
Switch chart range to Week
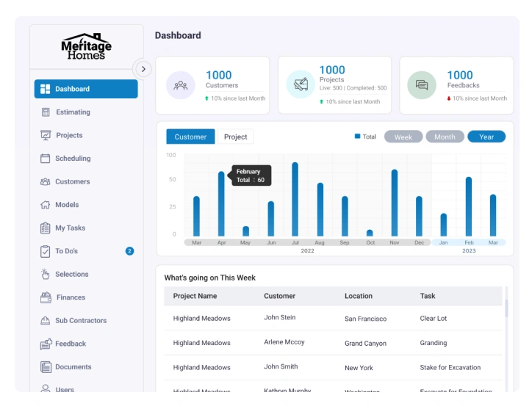pyautogui.click(x=403, y=137)
